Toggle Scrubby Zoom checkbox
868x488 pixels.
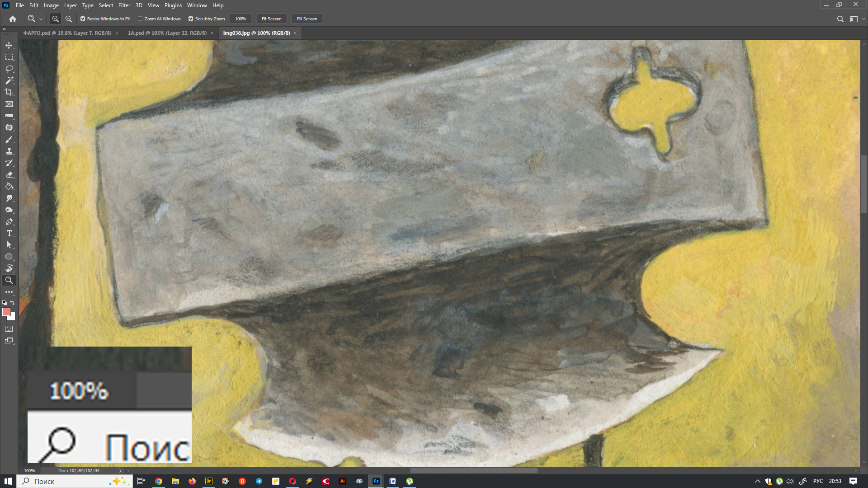coord(191,19)
